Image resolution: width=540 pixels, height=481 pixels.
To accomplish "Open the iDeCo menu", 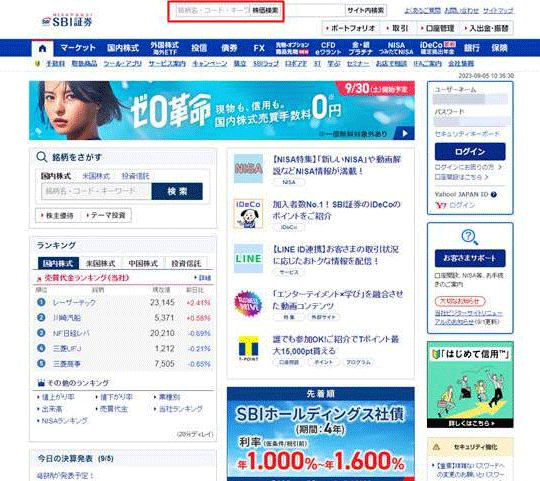I will pyautogui.click(x=437, y=48).
